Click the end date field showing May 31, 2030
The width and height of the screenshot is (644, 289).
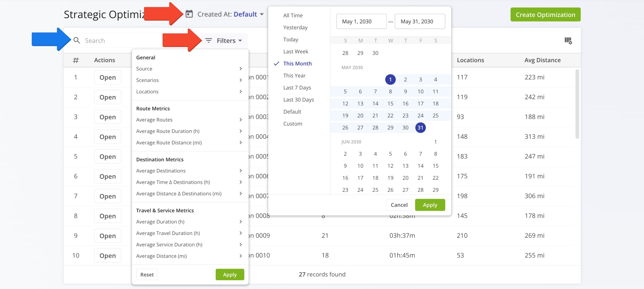[x=420, y=21]
